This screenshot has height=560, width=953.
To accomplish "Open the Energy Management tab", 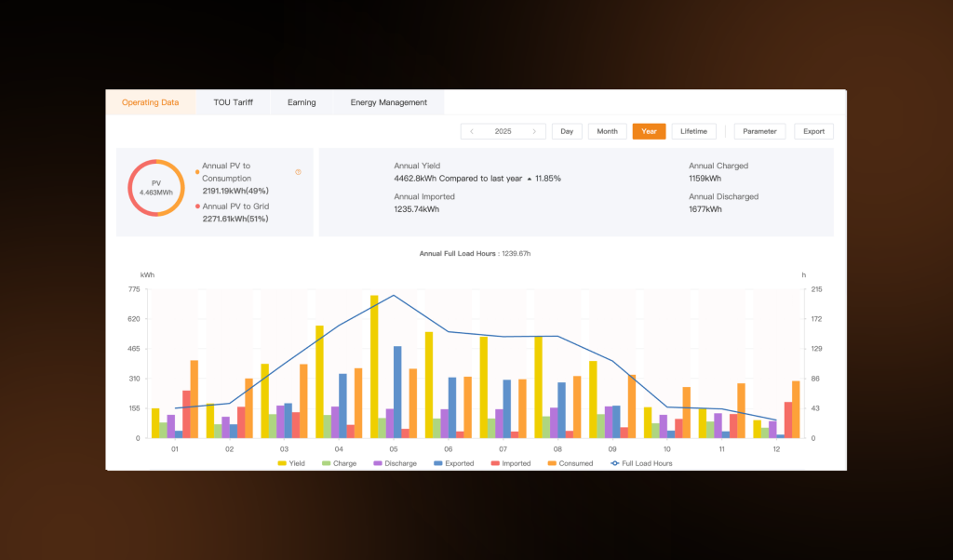I will (389, 102).
